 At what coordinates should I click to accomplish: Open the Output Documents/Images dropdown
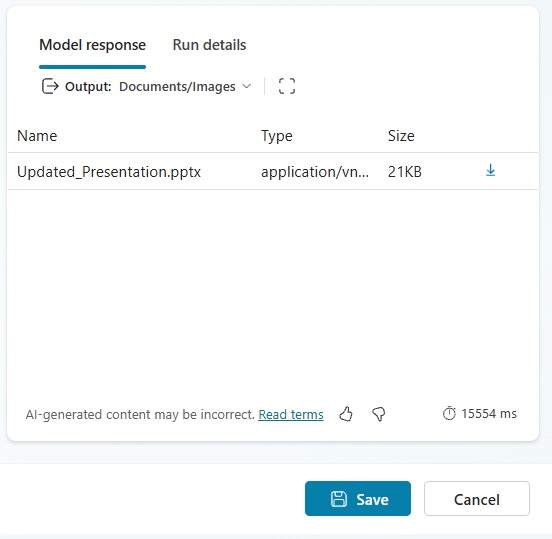(x=186, y=87)
